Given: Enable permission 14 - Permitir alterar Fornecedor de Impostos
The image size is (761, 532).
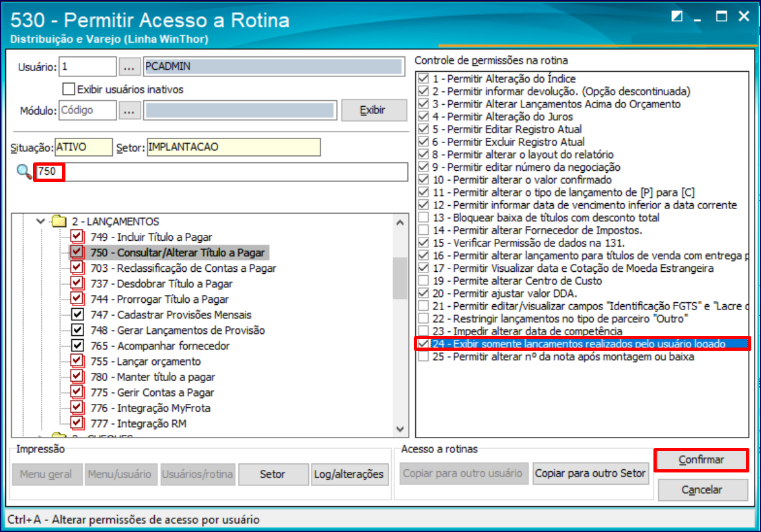Looking at the screenshot, I should point(424,230).
